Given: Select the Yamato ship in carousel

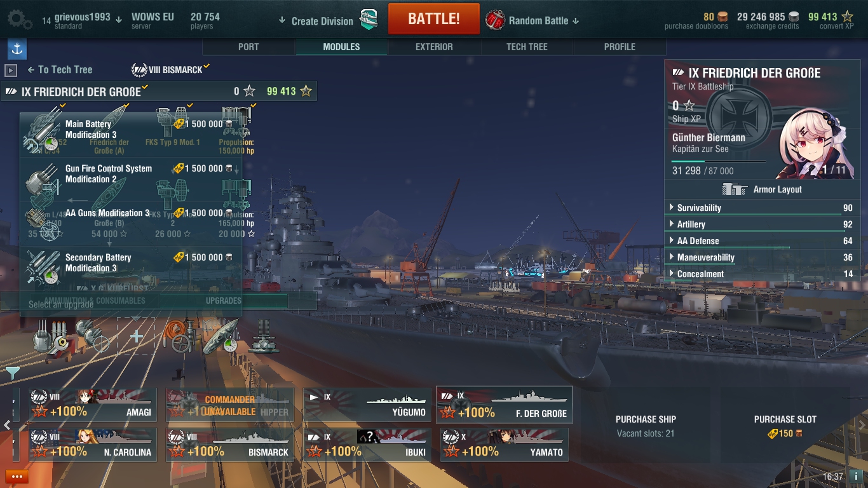Looking at the screenshot, I should 500,445.
